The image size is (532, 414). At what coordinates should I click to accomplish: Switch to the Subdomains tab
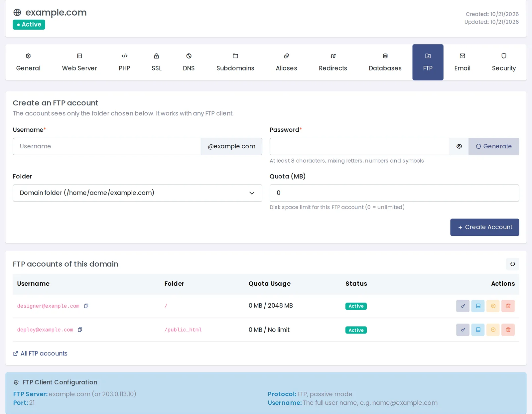click(235, 62)
